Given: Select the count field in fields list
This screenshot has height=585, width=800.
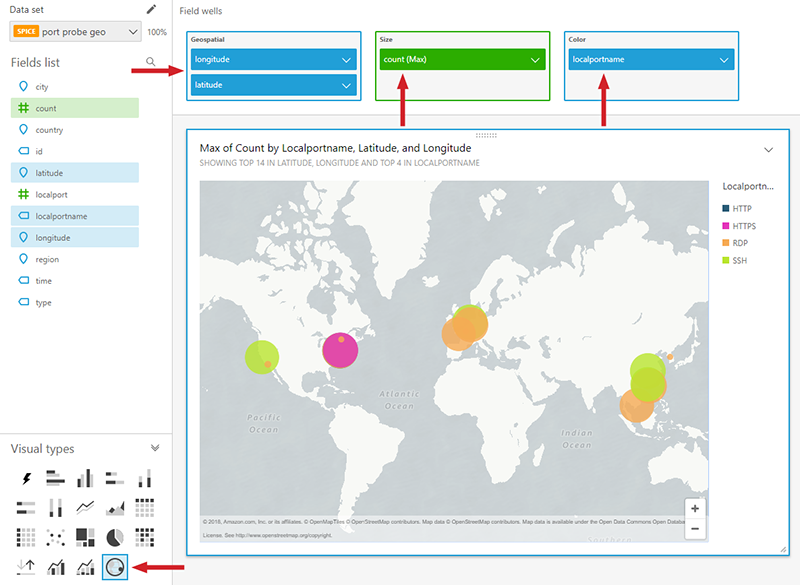Looking at the screenshot, I should (74, 108).
